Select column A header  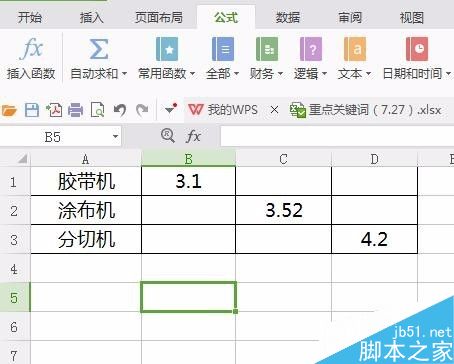pos(86,159)
